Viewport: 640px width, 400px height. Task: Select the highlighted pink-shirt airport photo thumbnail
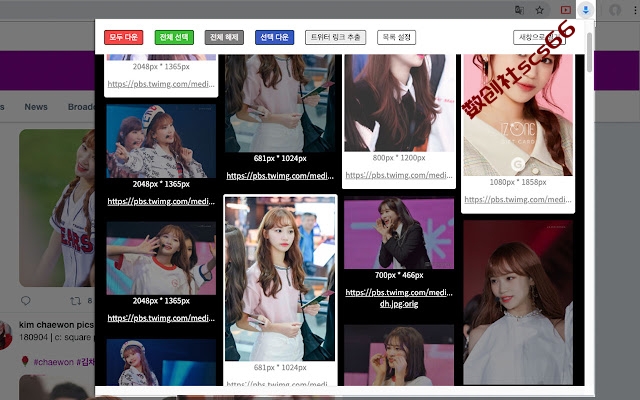[x=280, y=279]
